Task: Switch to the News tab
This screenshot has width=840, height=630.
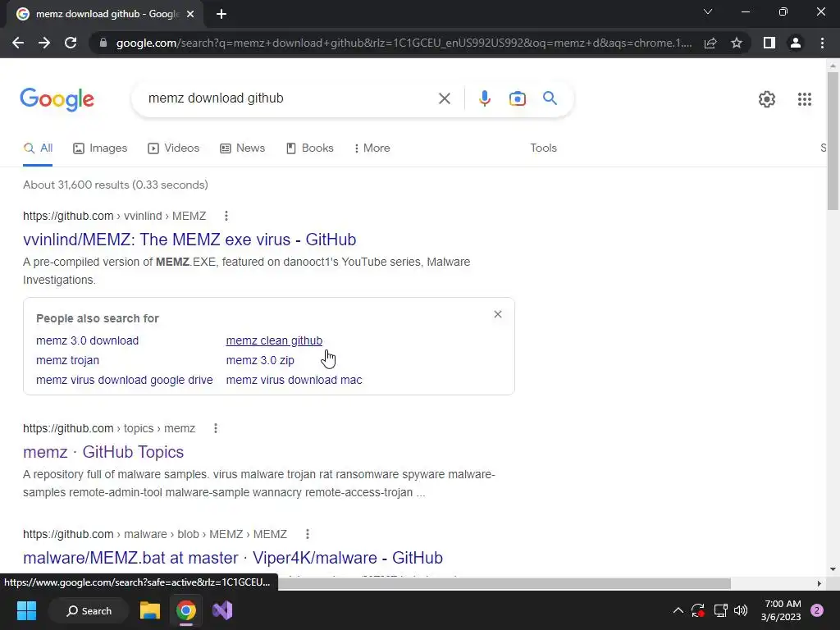Action: [242, 148]
